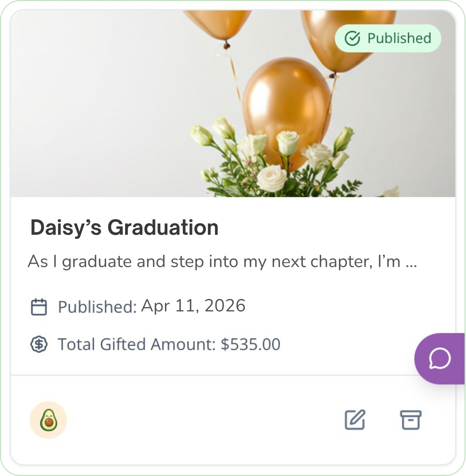The height and width of the screenshot is (476, 466).
Task: Click the edit pencil icon
Action: tap(355, 420)
